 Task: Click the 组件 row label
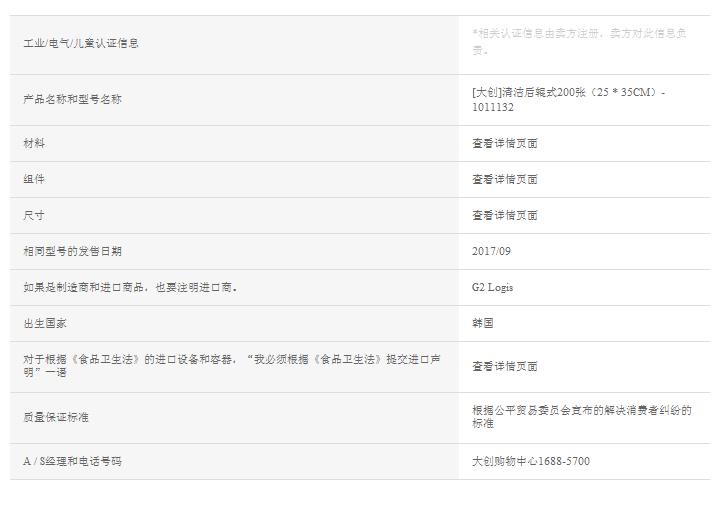coord(34,179)
